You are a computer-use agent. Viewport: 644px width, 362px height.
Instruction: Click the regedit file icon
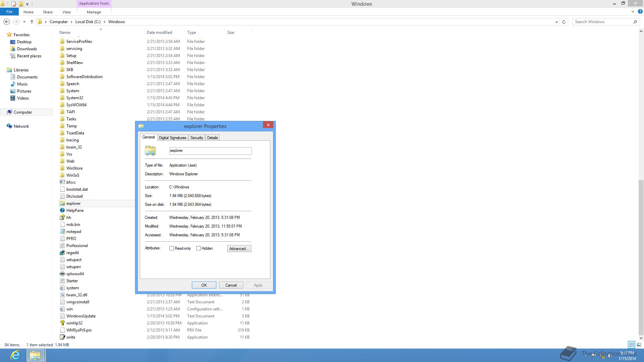62,253
